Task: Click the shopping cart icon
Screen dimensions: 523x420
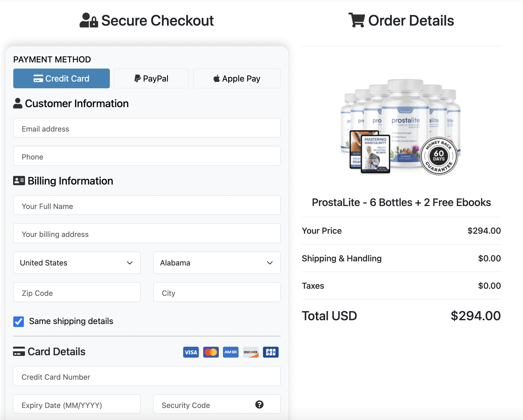Action: [x=357, y=20]
